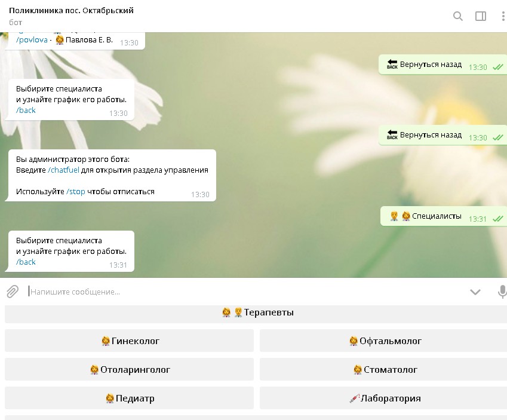Choose the Гинеколог button

click(130, 341)
